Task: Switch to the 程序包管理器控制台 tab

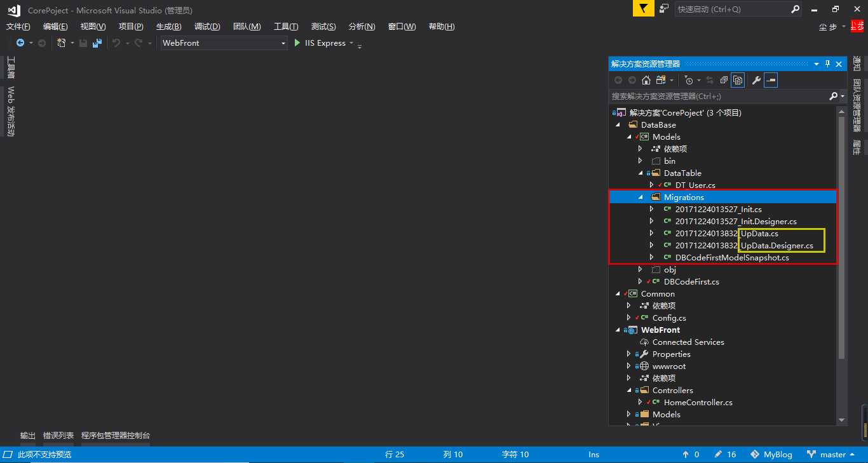Action: pos(116,436)
